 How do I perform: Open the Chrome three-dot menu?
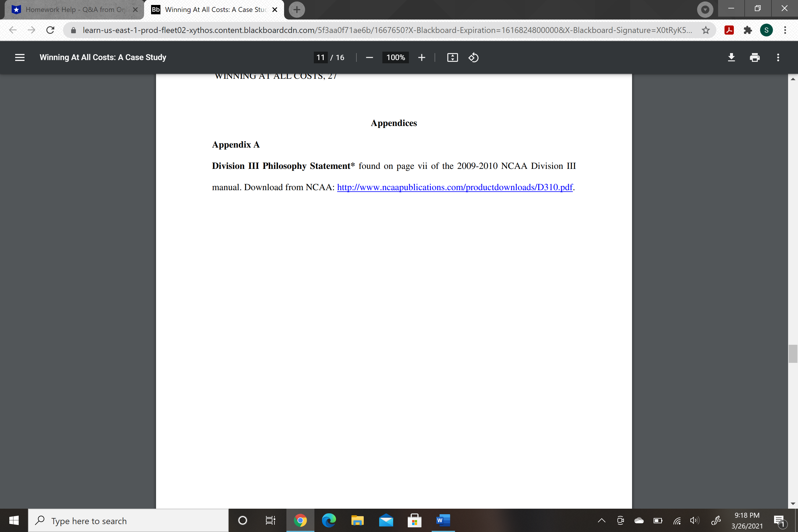coord(785,30)
